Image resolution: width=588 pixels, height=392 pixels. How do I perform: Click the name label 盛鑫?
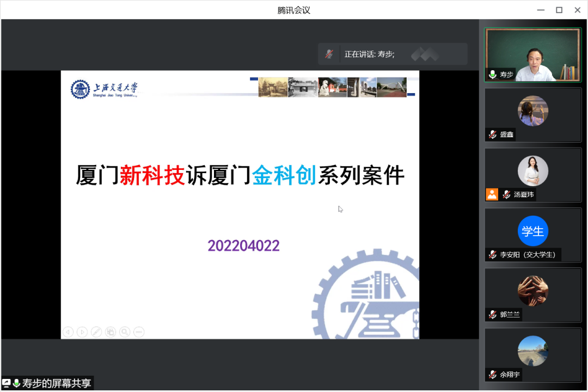[506, 134]
